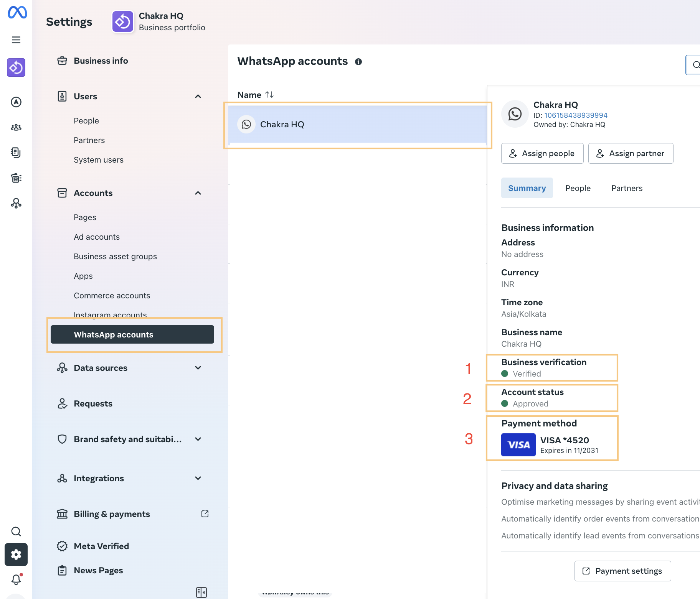Open News Pages settings

pyautogui.click(x=98, y=570)
